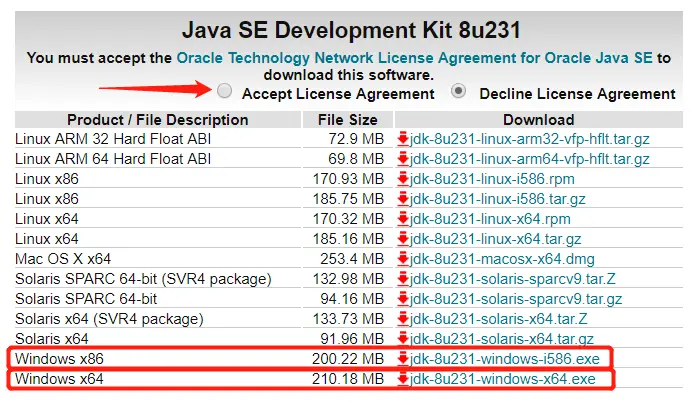Click download arrow icon for linux-arm32-vfp-hflt.tar.gz
695x403 pixels.
click(403, 139)
